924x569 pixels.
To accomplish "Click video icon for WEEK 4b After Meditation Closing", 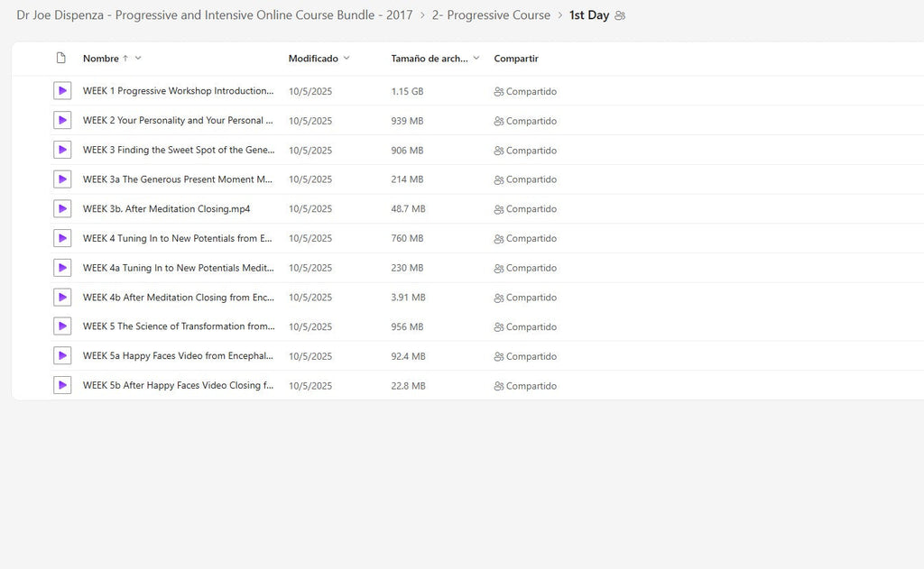I will [62, 297].
